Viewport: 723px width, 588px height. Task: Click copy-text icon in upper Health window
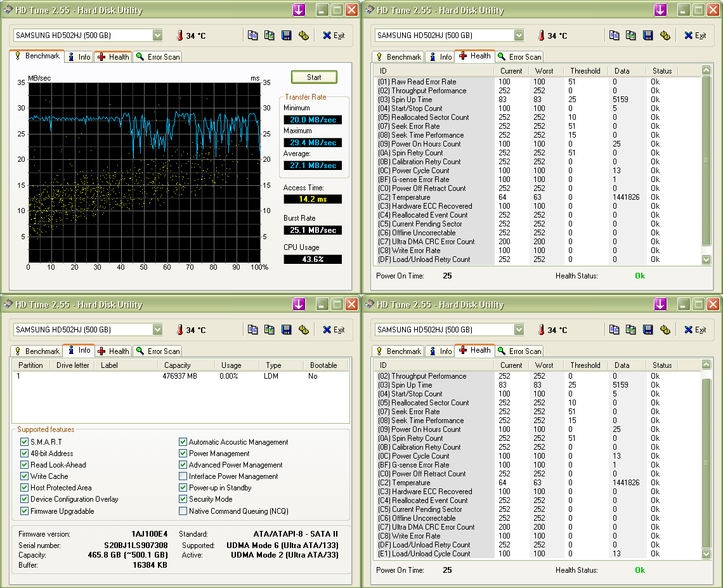(x=614, y=35)
